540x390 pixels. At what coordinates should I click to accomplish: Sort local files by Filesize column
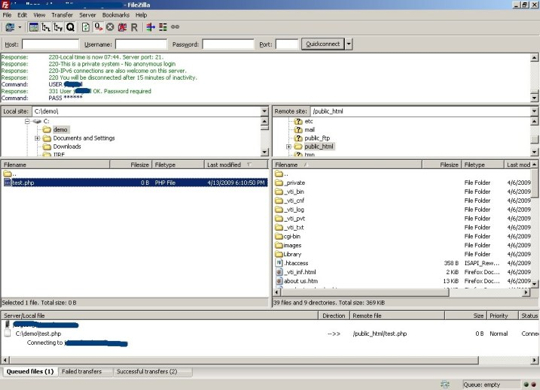click(x=130, y=165)
